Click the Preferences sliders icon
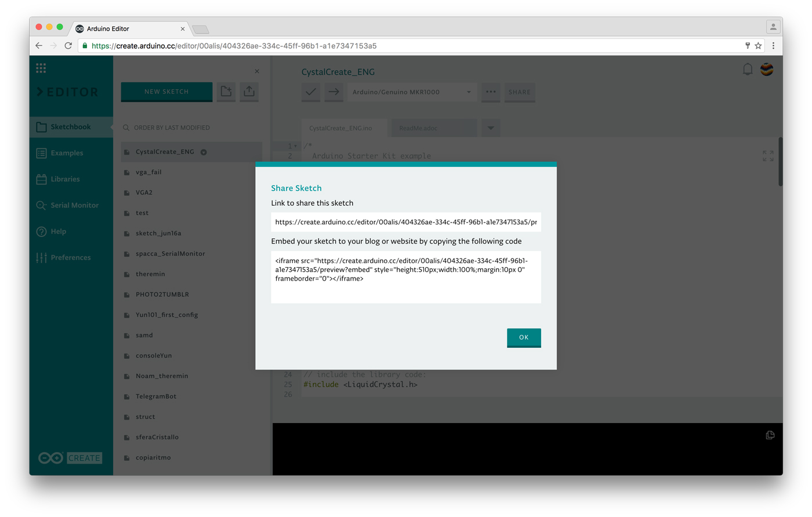The image size is (812, 517). (x=41, y=257)
